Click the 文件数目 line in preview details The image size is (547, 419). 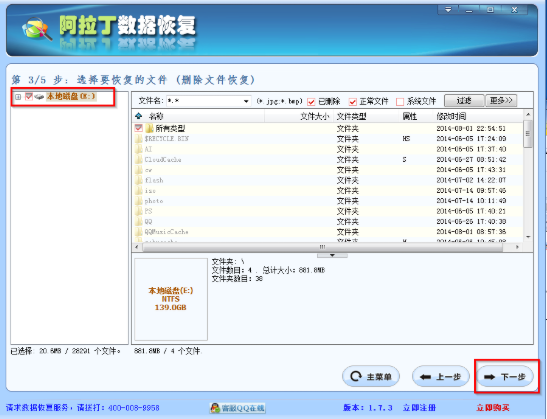268,270
